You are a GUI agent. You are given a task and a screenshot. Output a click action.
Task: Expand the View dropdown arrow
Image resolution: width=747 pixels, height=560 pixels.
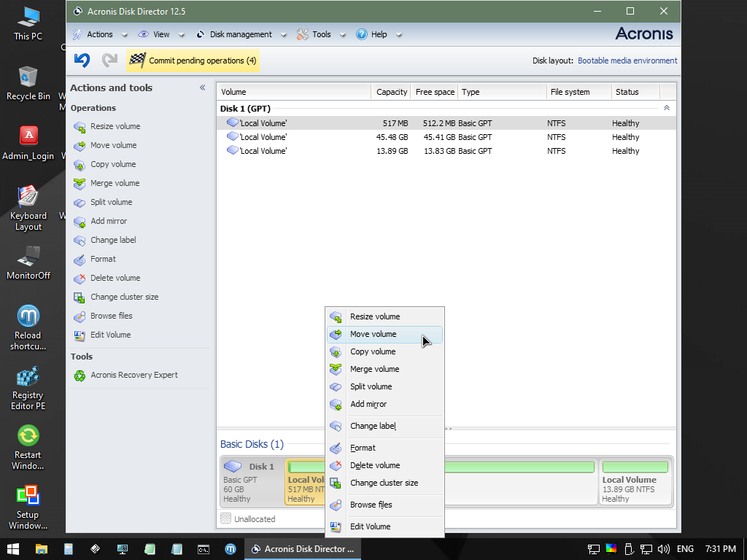[181, 35]
